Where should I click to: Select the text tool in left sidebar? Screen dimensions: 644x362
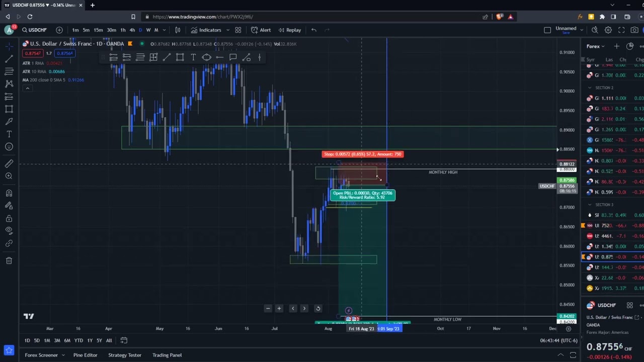9,134
